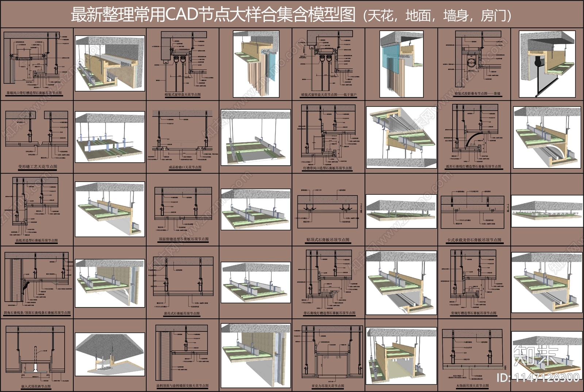Open the deformation joint ceiling 3D model
This screenshot has width=584, height=392.
click(109, 137)
